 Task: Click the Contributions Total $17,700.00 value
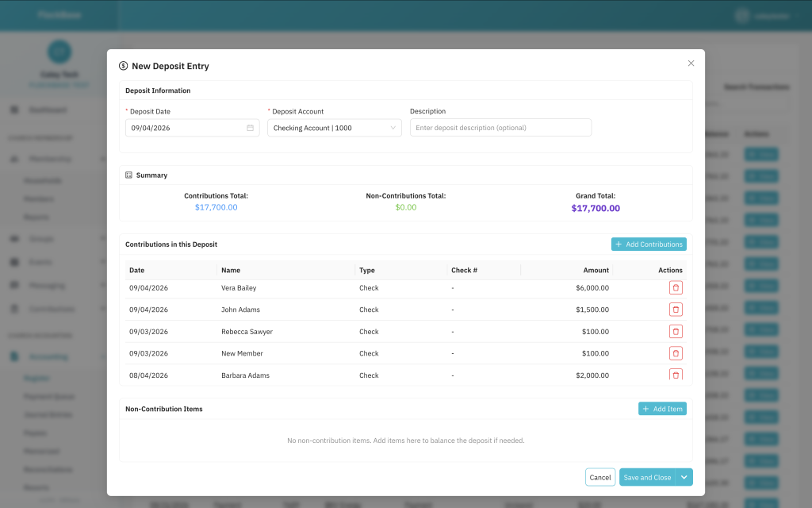pos(216,207)
